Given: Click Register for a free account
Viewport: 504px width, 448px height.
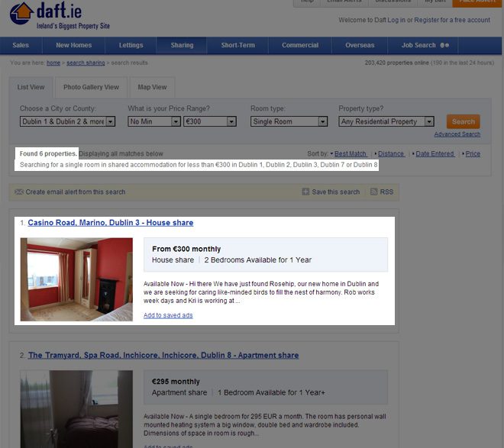Looking at the screenshot, I should (452, 20).
